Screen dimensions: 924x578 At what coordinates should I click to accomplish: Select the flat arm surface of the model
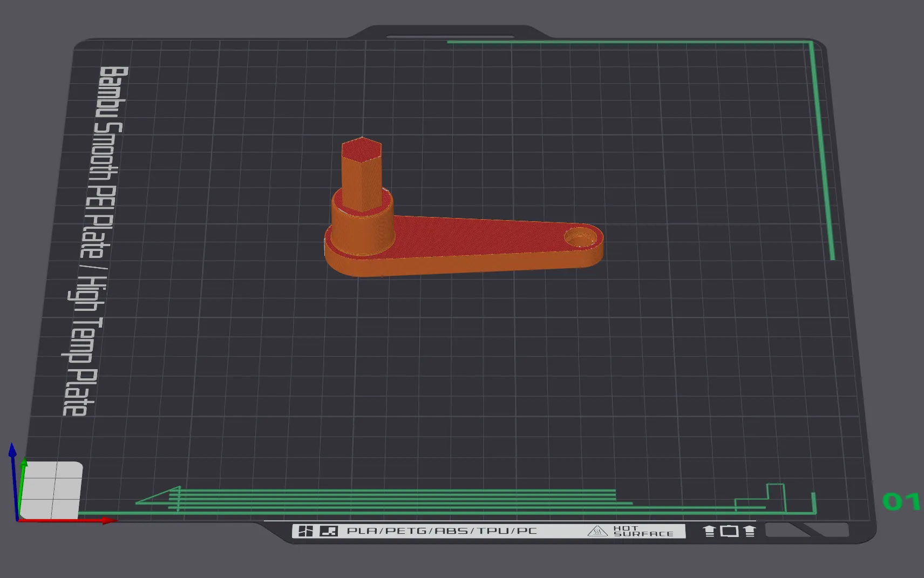[475, 237]
